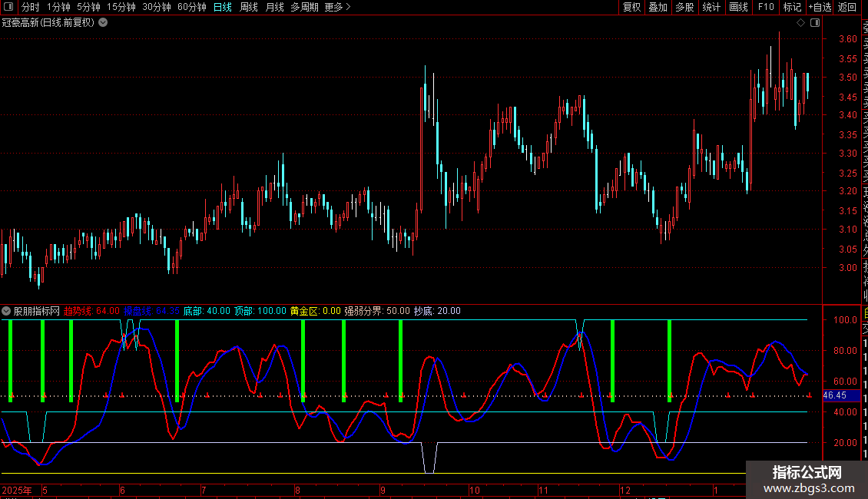
Task: Open the 多周期 multi-period view
Action: tap(304, 7)
